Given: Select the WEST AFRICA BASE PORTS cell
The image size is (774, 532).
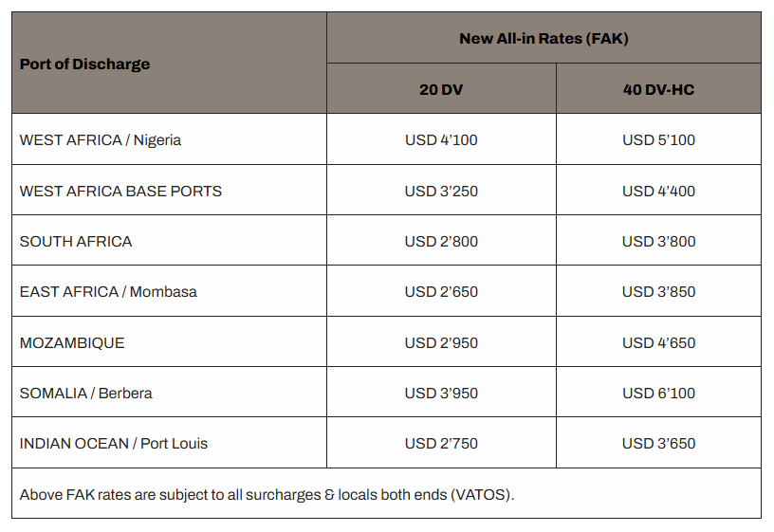Looking at the screenshot, I should point(120,192).
